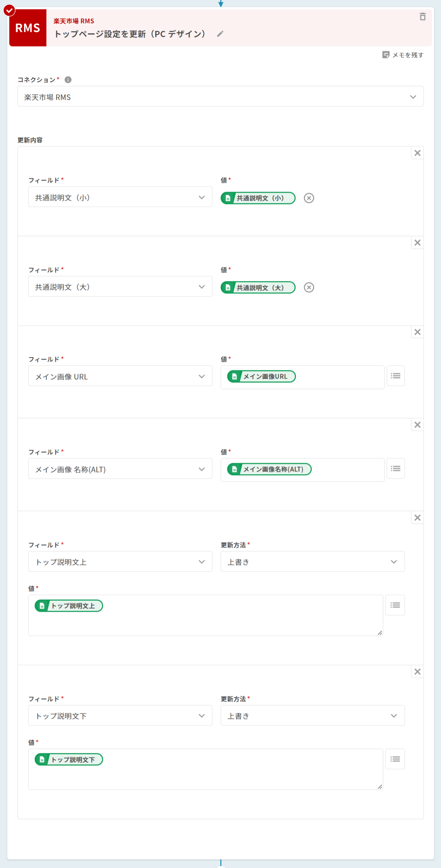Open list picker beside トップ説明文上 value
Image resolution: width=441 pixels, height=868 pixels.
click(395, 605)
